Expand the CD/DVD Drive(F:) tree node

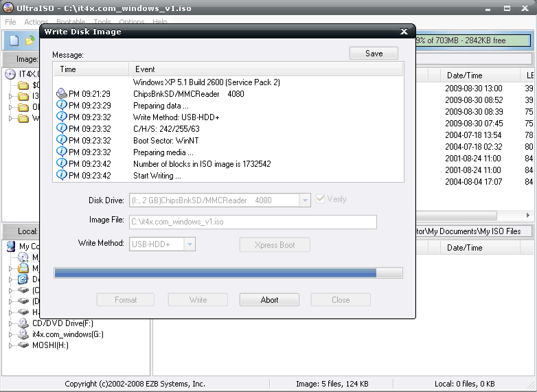pos(10,323)
